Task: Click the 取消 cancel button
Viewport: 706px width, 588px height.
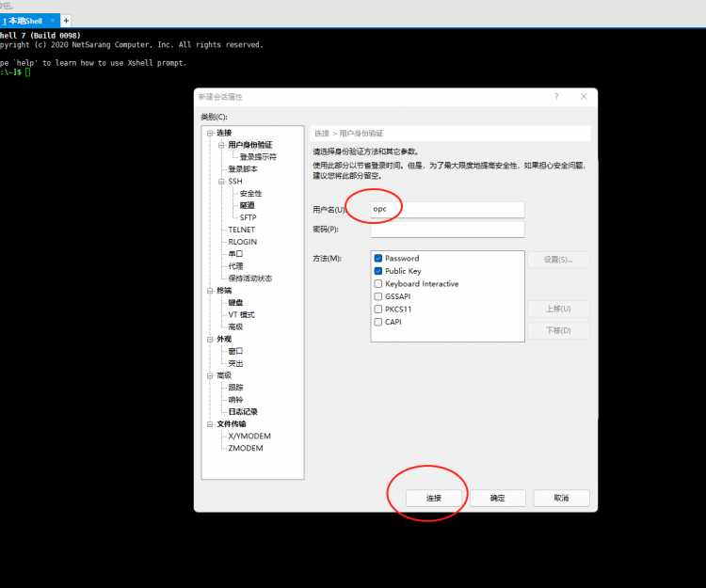Action: 561,498
